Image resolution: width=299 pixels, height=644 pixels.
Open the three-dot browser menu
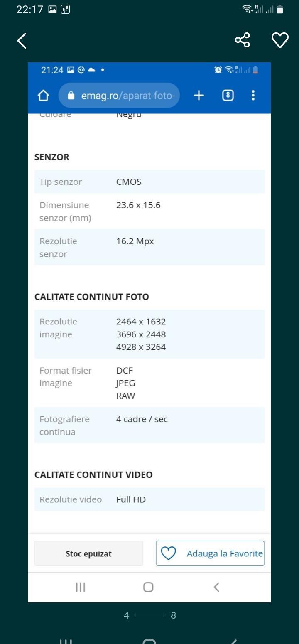pyautogui.click(x=253, y=96)
